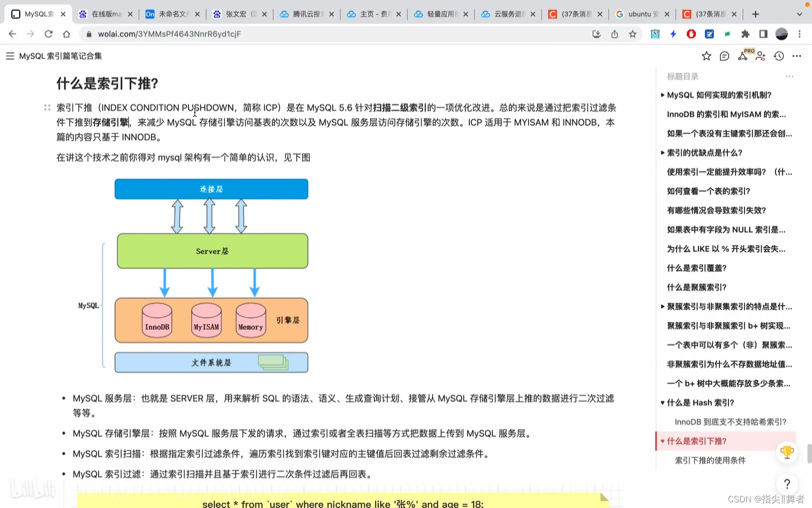This screenshot has width=812, height=508.
Task: Jump to '非聚簇索引为什么不存数据地址值' heading
Action: point(730,365)
